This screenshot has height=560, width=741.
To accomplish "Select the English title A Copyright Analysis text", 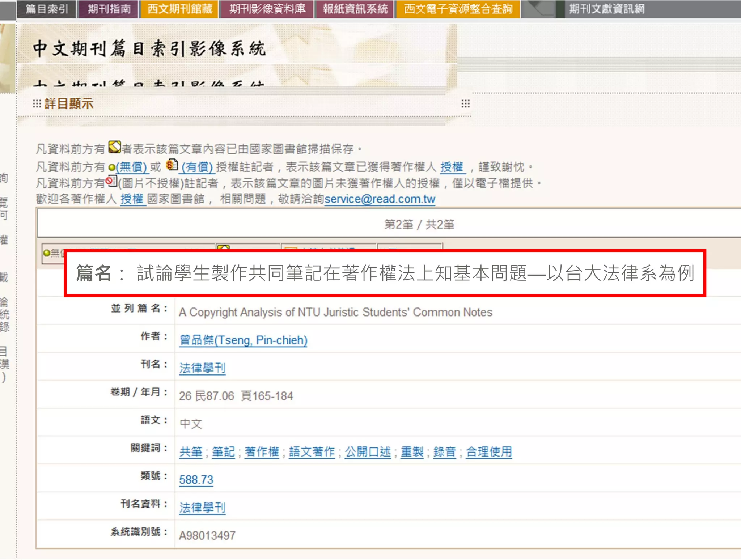I will pos(336,312).
